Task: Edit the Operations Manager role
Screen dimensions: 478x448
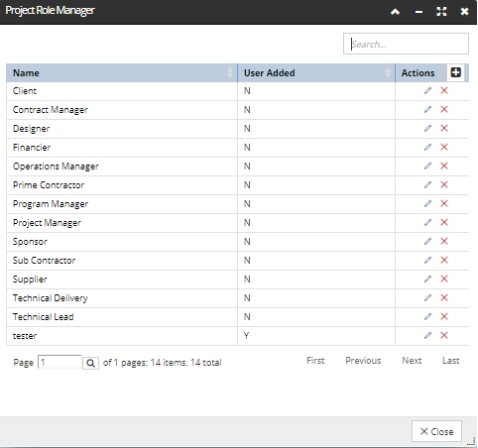Action: [427, 166]
